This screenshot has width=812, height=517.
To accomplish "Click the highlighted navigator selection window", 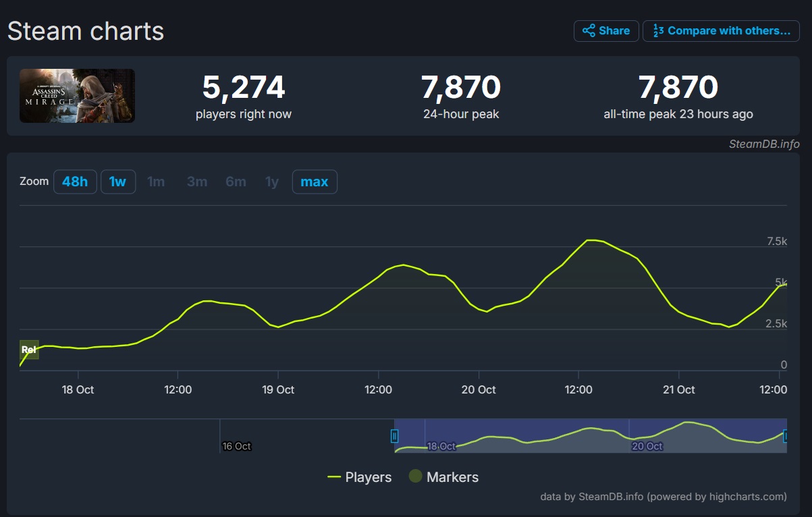I will click(591, 435).
